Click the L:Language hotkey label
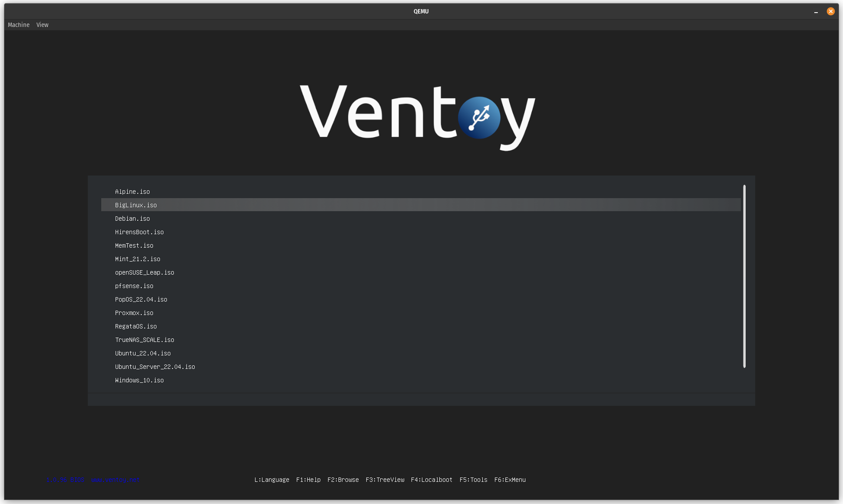 pyautogui.click(x=272, y=480)
